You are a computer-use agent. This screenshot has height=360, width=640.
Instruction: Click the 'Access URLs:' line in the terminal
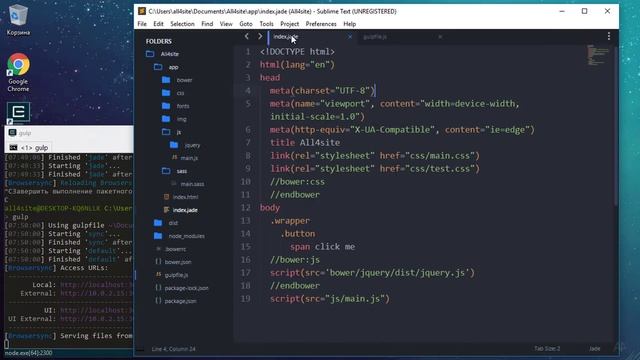click(x=56, y=268)
